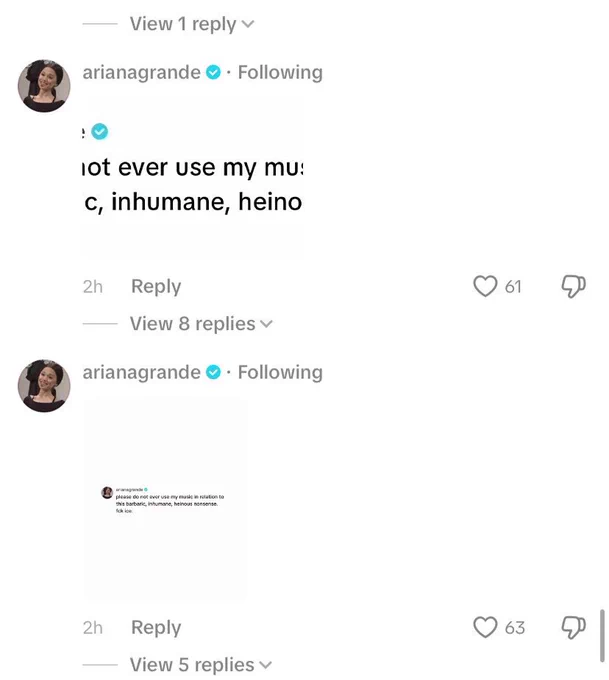Dislike the second arianagrande comment
This screenshot has width=609, height=680.
tap(573, 628)
